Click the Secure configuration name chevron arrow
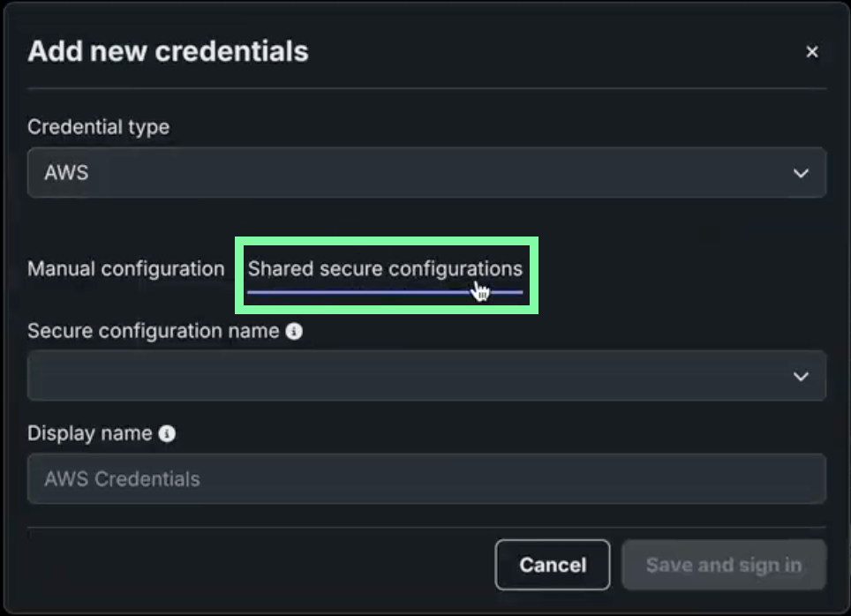The height and width of the screenshot is (616, 851). click(x=801, y=377)
